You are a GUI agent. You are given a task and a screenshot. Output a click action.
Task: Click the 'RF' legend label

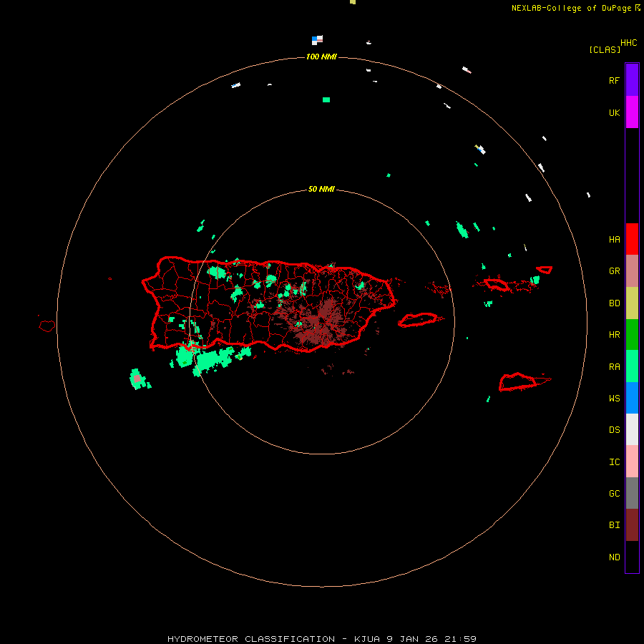coord(614,80)
